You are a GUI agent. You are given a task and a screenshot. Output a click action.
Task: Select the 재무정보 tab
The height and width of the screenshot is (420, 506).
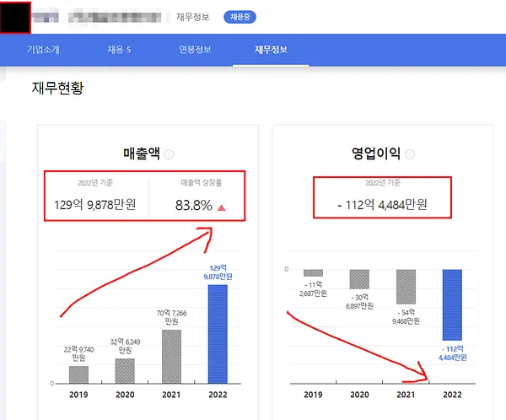271,50
